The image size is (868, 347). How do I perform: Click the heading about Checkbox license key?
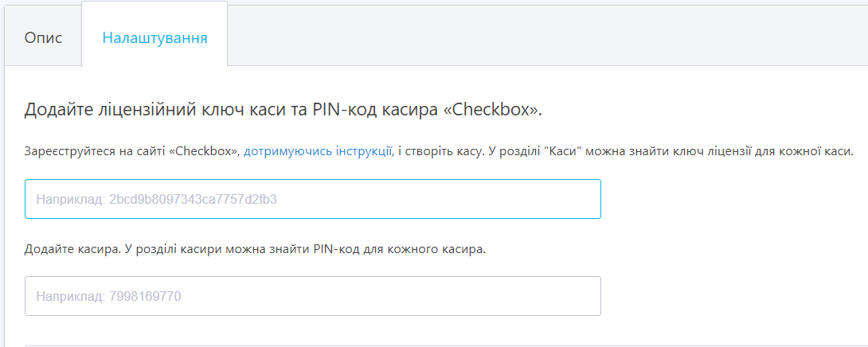[x=283, y=110]
